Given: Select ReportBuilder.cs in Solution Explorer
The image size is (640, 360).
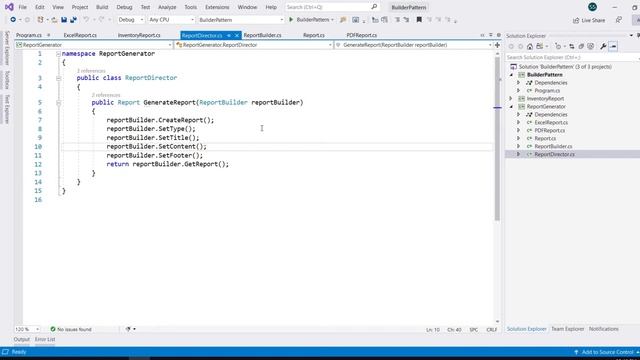Looking at the screenshot, I should pyautogui.click(x=553, y=146).
